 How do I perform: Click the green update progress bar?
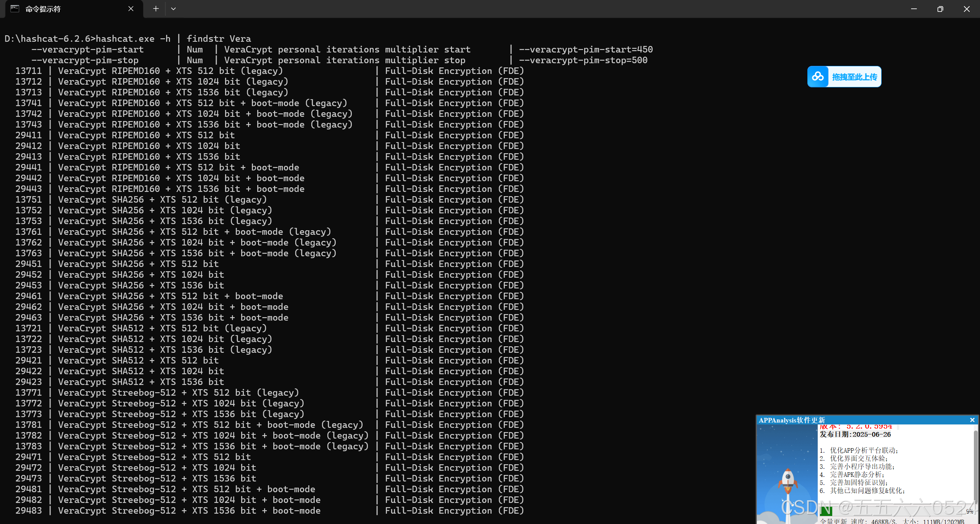(826, 511)
